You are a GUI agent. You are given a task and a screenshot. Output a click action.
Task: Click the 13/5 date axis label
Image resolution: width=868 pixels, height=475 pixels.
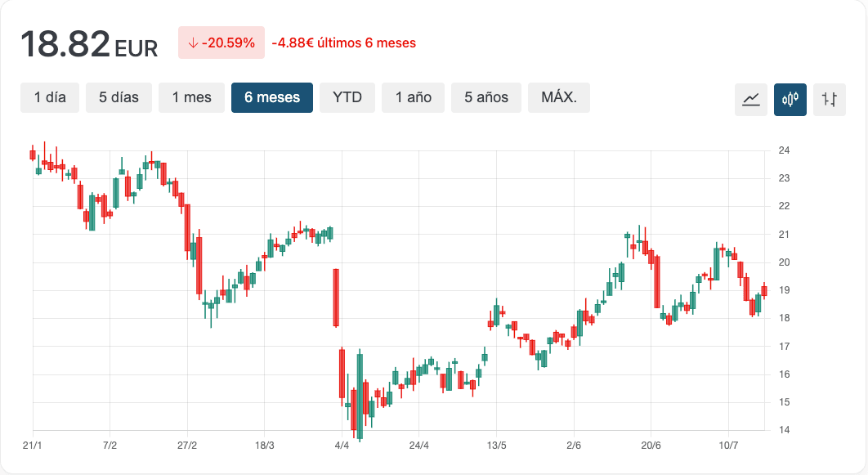tap(496, 446)
